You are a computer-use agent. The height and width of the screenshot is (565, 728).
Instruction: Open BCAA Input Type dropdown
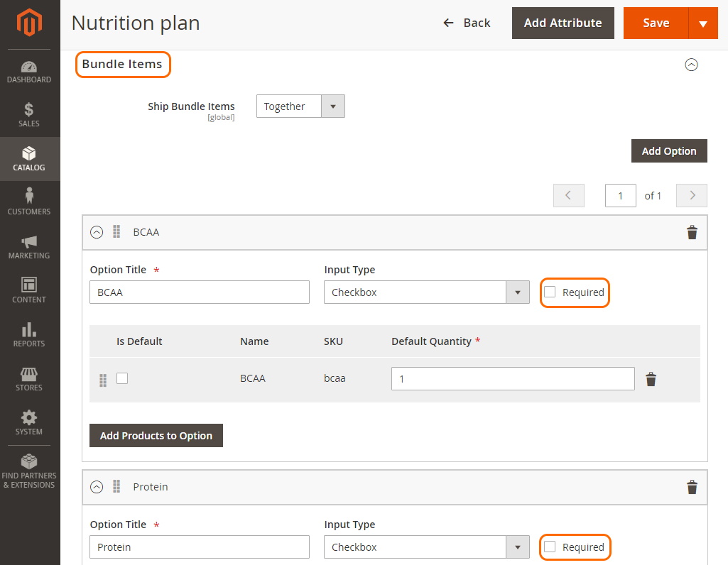427,292
